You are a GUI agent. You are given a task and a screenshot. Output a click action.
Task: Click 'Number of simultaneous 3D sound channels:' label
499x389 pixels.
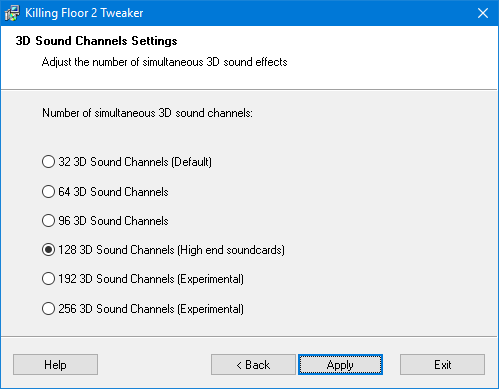[x=147, y=113]
